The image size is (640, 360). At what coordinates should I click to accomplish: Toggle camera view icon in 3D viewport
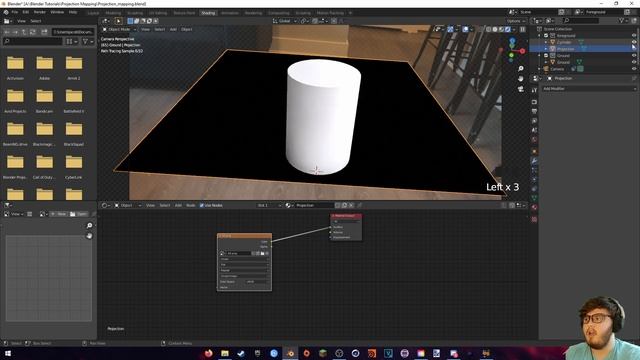pyautogui.click(x=521, y=89)
